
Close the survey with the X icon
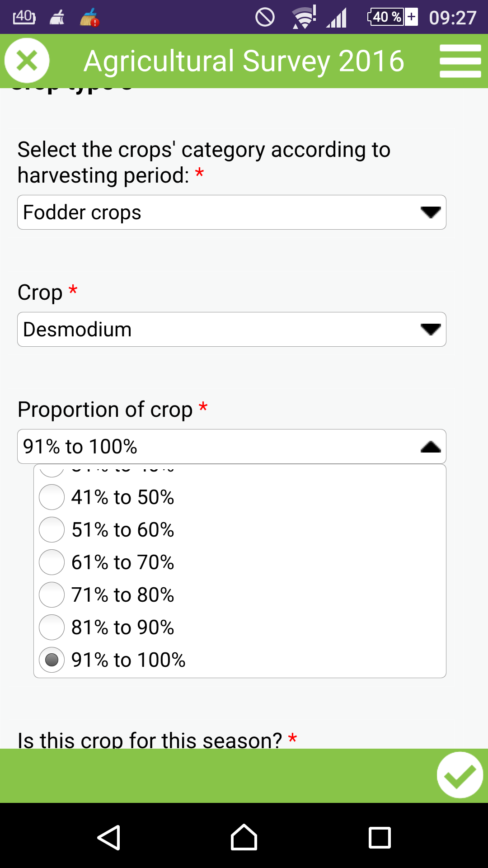click(27, 61)
